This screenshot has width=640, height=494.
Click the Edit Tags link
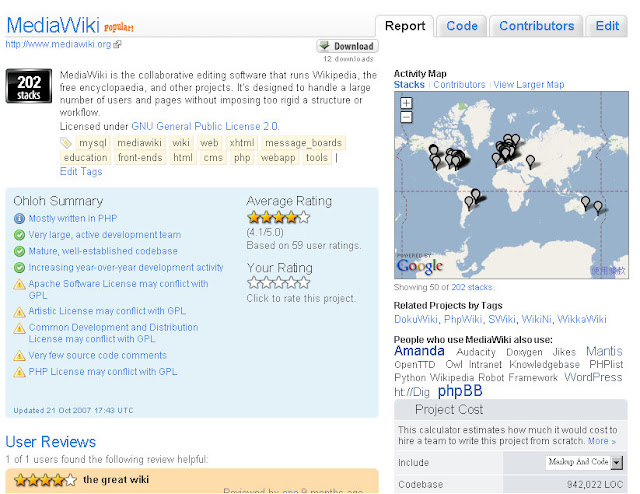coord(81,171)
